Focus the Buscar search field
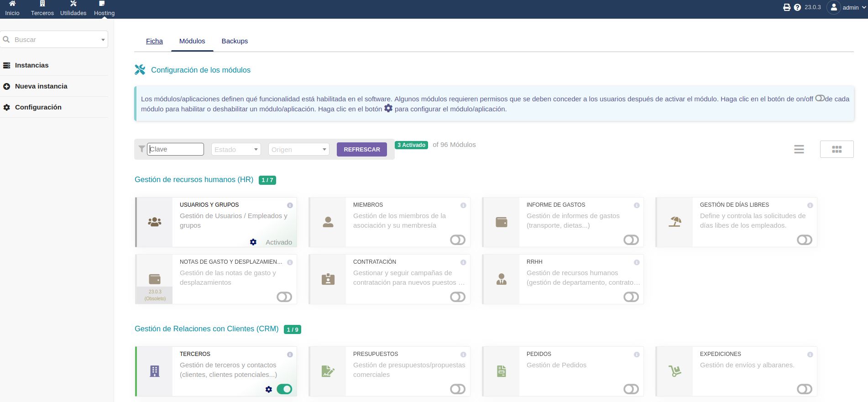868x402 pixels. 54,40
